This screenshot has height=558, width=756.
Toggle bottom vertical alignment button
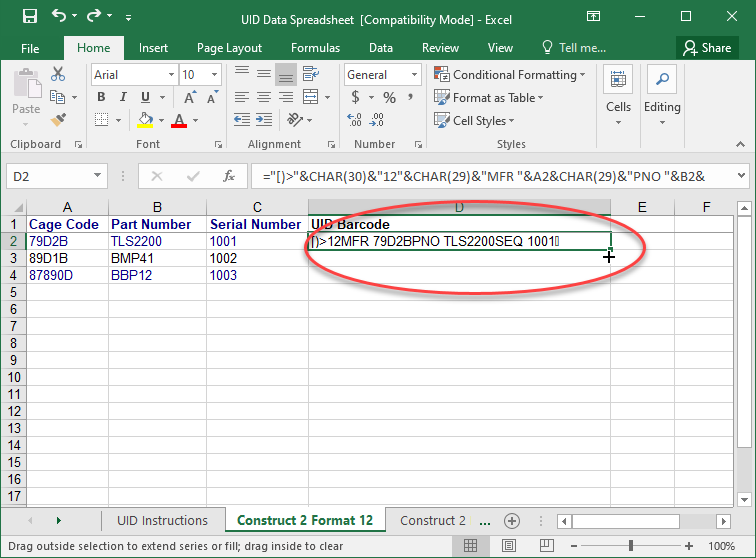[x=286, y=75]
